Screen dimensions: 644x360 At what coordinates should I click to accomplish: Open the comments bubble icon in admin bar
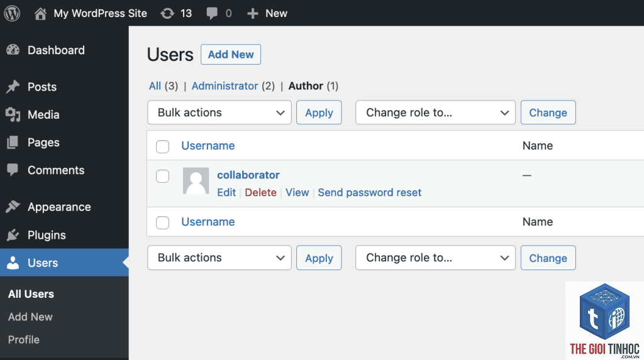pyautogui.click(x=212, y=14)
